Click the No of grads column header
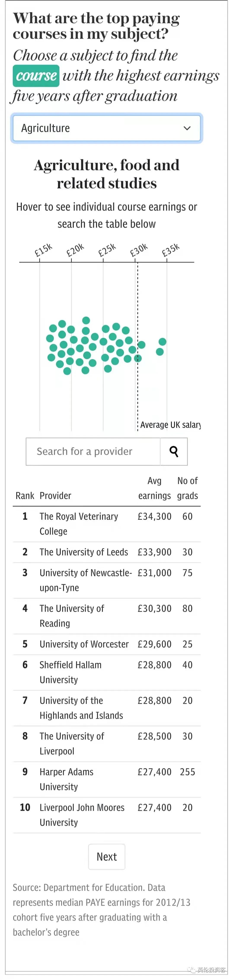Viewport: 233px width, 980px height. (x=187, y=488)
